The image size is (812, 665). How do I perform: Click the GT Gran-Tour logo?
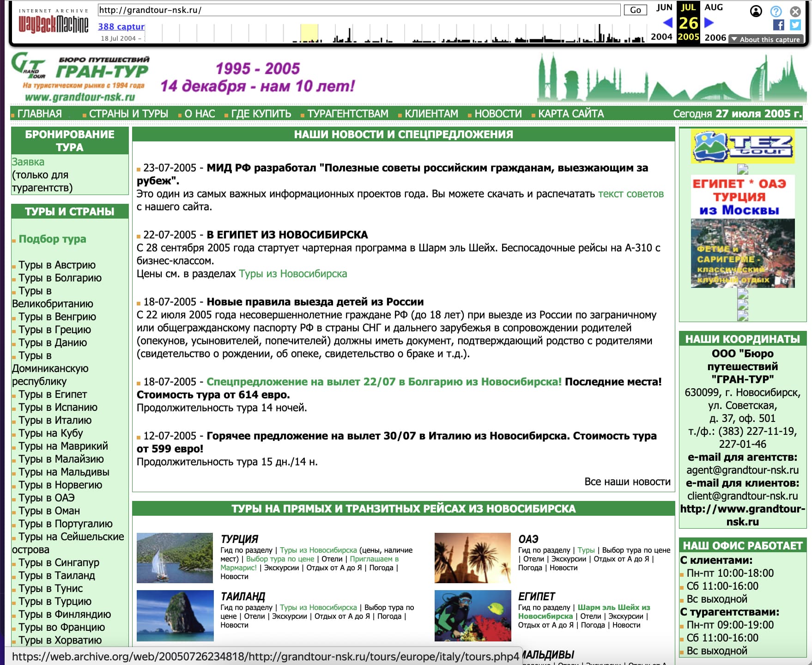(81, 77)
